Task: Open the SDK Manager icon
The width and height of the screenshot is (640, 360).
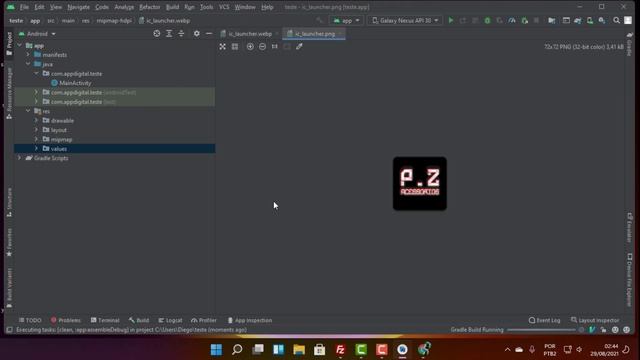Action: point(602,20)
